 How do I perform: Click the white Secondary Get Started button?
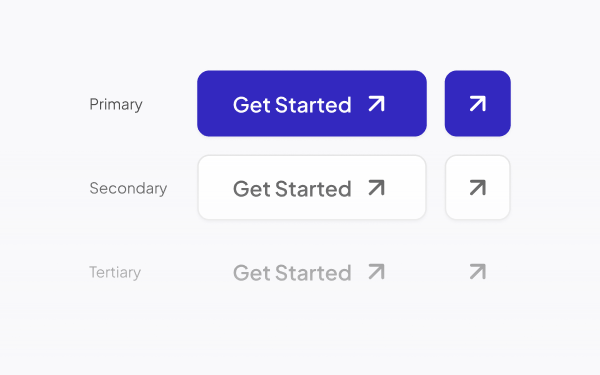[312, 188]
